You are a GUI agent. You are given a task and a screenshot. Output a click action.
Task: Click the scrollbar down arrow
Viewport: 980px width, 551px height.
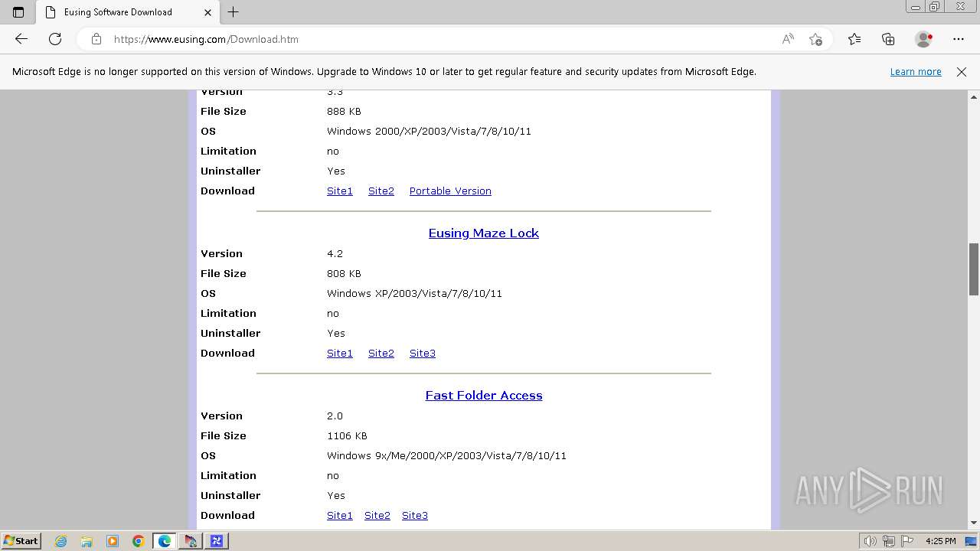tap(974, 523)
